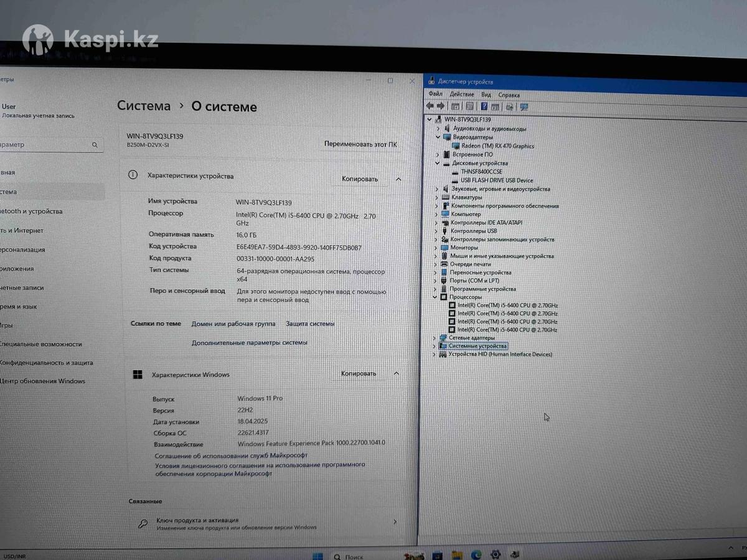Image resolution: width=747 pixels, height=560 pixels.
Task: Open the Справка menu in Device Manager
Action: tap(509, 95)
